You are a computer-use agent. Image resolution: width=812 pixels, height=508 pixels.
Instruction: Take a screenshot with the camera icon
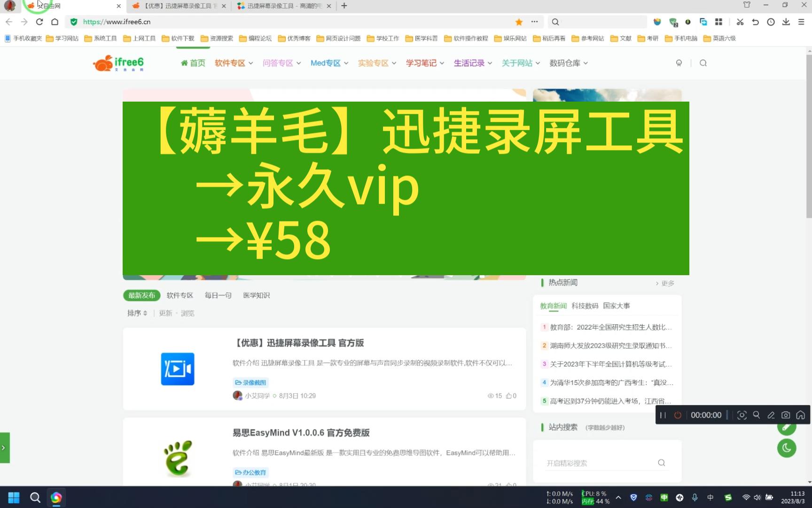(x=786, y=415)
